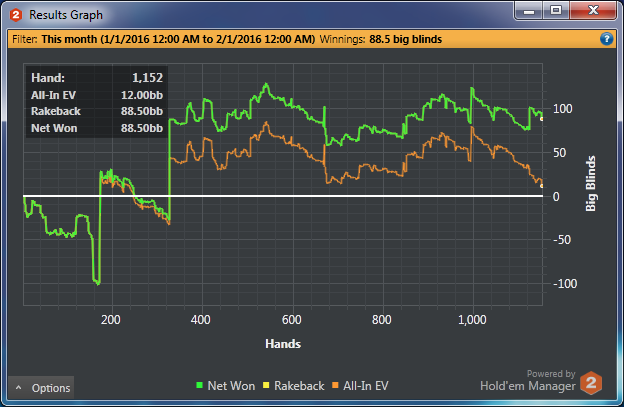The height and width of the screenshot is (407, 624).
Task: Toggle the Rakeback legend entry
Action: pyautogui.click(x=294, y=386)
